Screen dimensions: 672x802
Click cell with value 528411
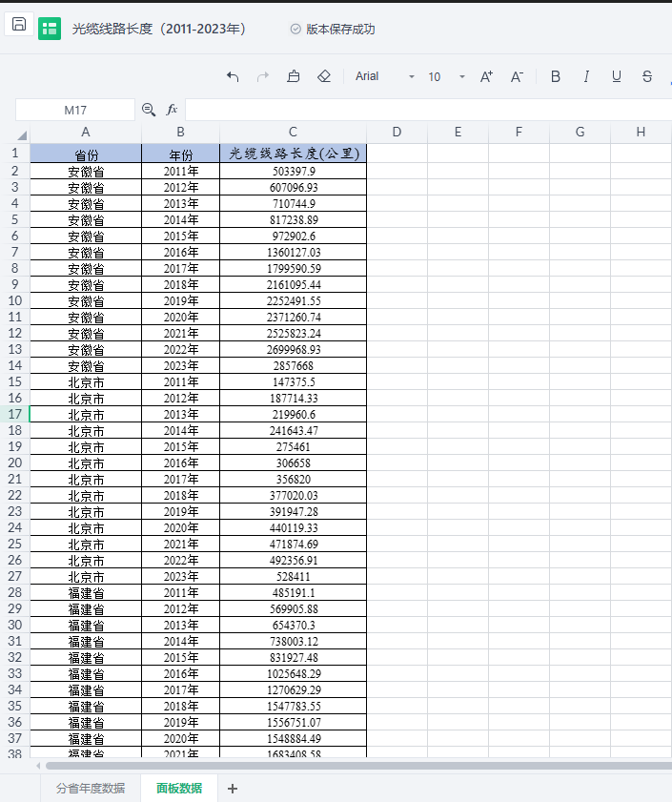pos(293,576)
